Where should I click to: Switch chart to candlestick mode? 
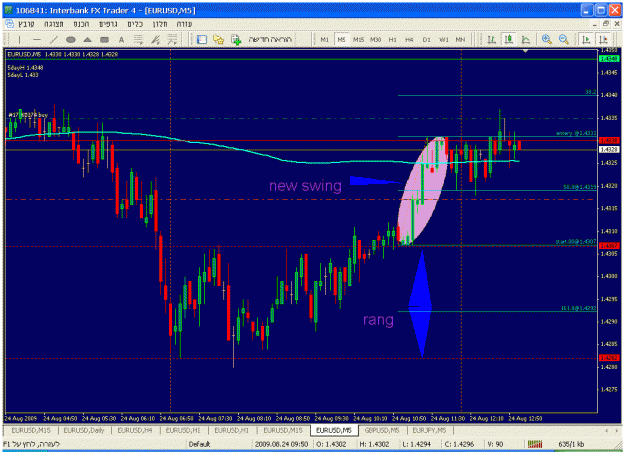tap(508, 39)
